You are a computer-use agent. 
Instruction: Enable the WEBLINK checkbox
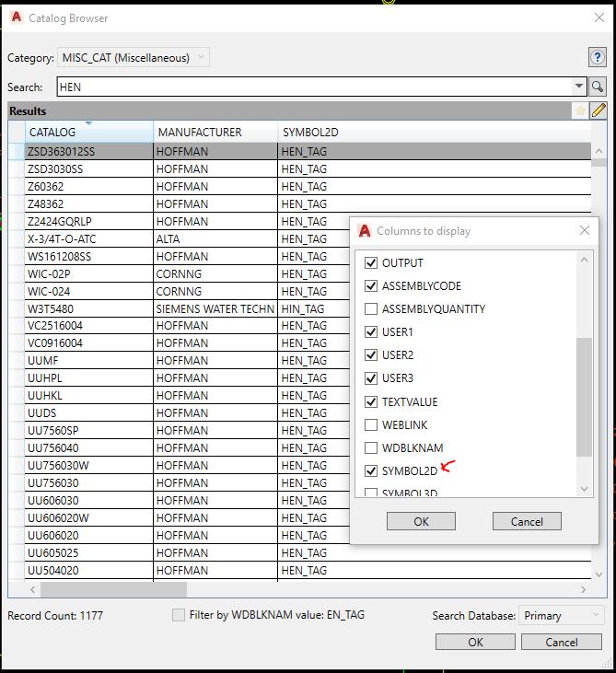pyautogui.click(x=371, y=425)
